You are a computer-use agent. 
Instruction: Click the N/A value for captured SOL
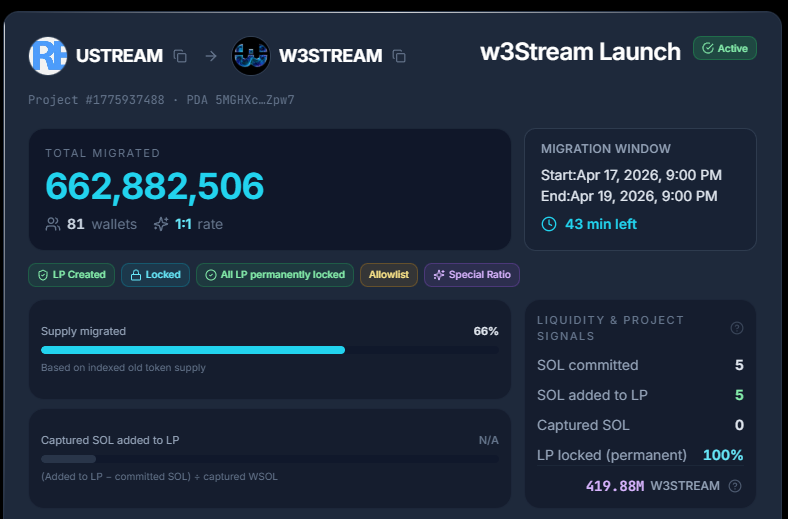point(488,440)
